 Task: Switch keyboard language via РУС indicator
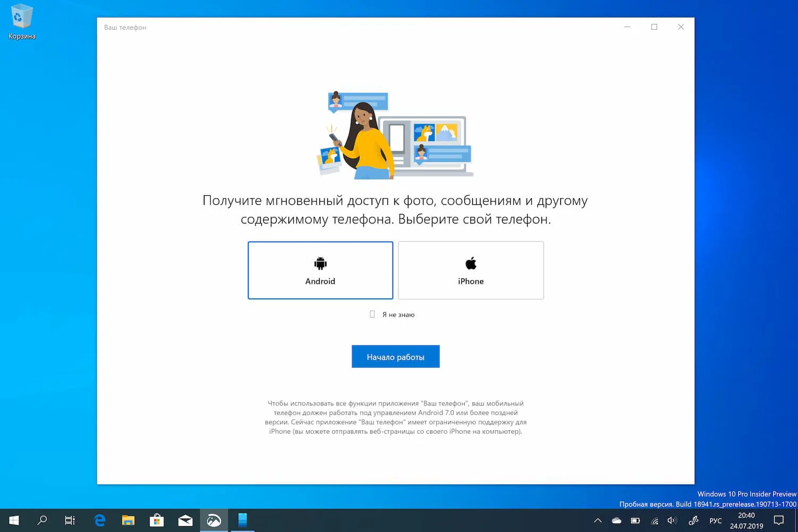tap(716, 520)
